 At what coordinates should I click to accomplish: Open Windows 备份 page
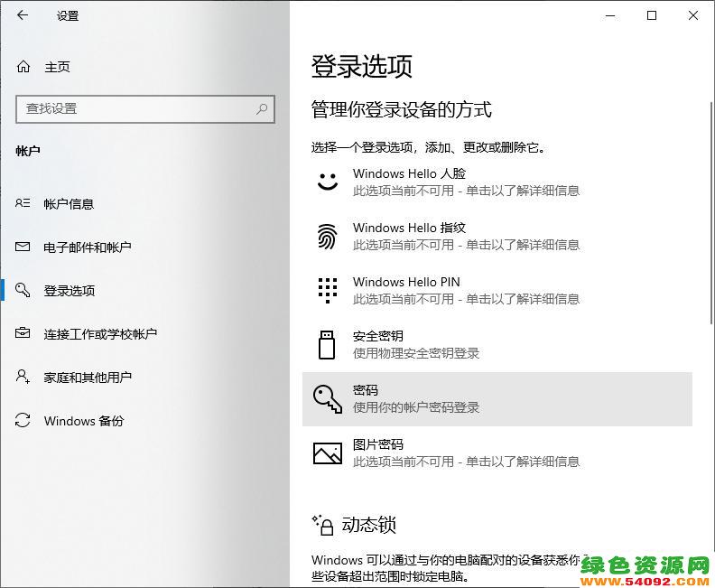point(145,420)
